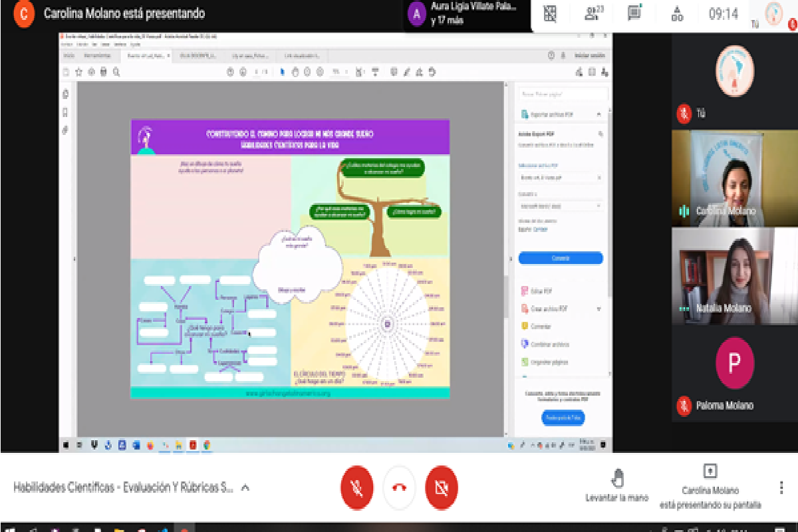Image resolution: width=798 pixels, height=532 pixels.
Task: Expand the Crear archivo PDF section
Action: 598,309
